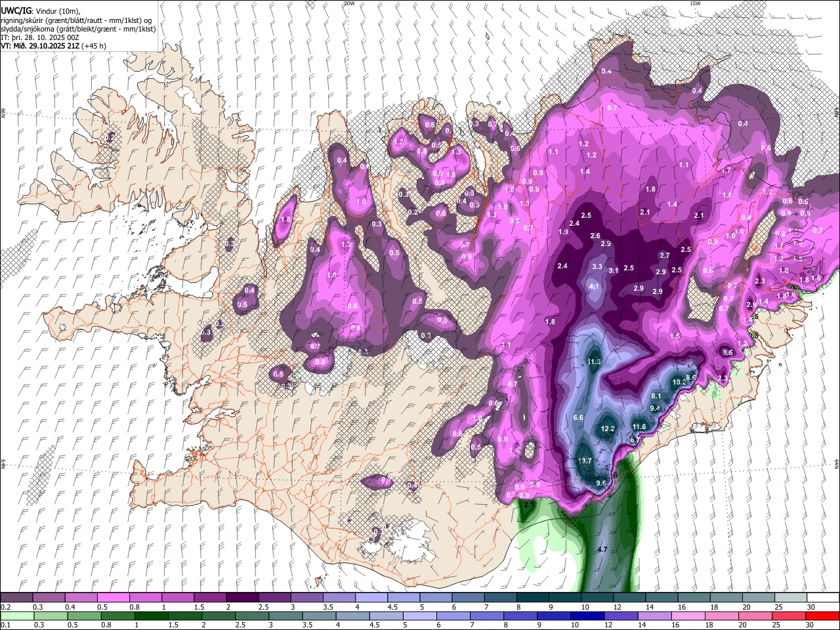Click the 9.4 value label
Viewport: 840px width, 630px height.
click(x=655, y=408)
